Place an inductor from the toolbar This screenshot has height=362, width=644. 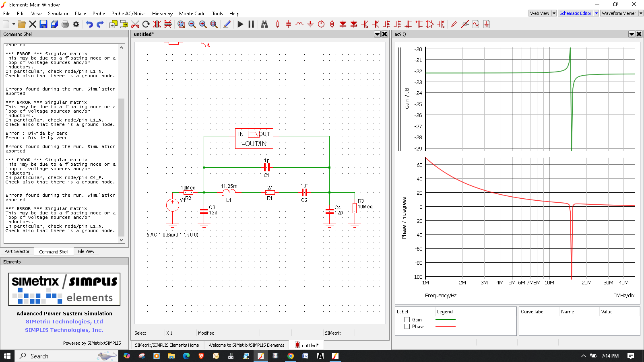(x=299, y=24)
